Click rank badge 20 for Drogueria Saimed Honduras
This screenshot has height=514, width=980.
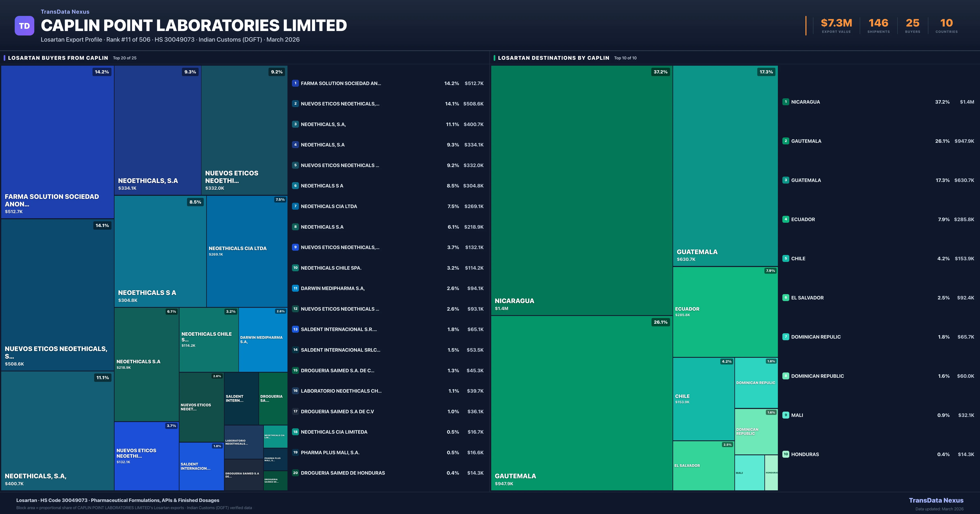[295, 473]
